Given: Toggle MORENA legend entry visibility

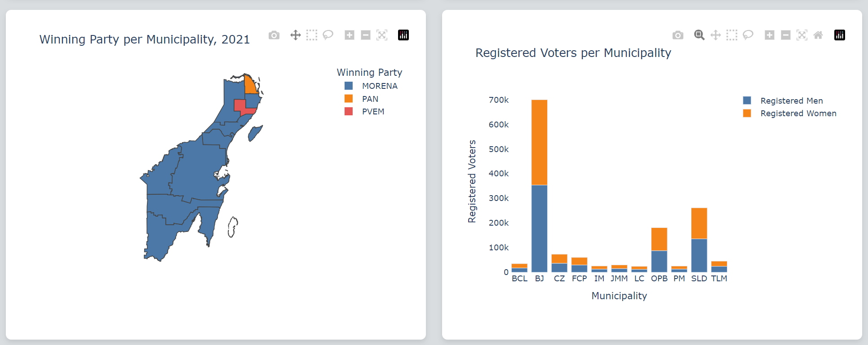Looking at the screenshot, I should tap(371, 86).
